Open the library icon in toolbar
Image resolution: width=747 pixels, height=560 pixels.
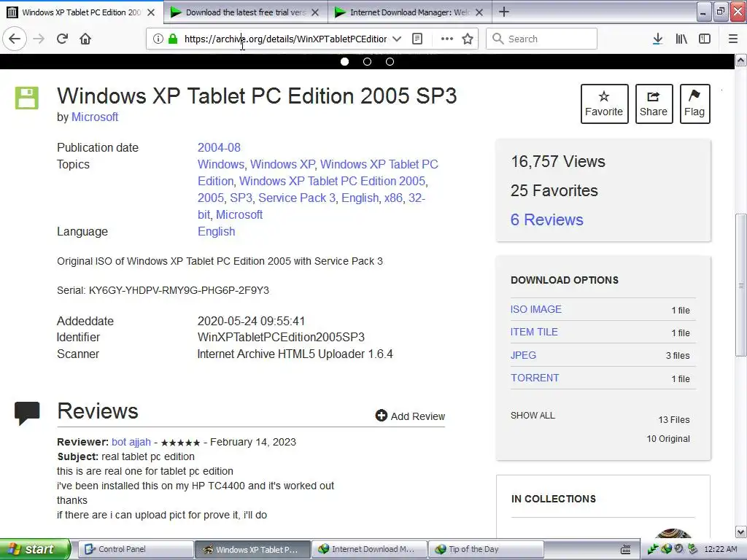point(681,39)
